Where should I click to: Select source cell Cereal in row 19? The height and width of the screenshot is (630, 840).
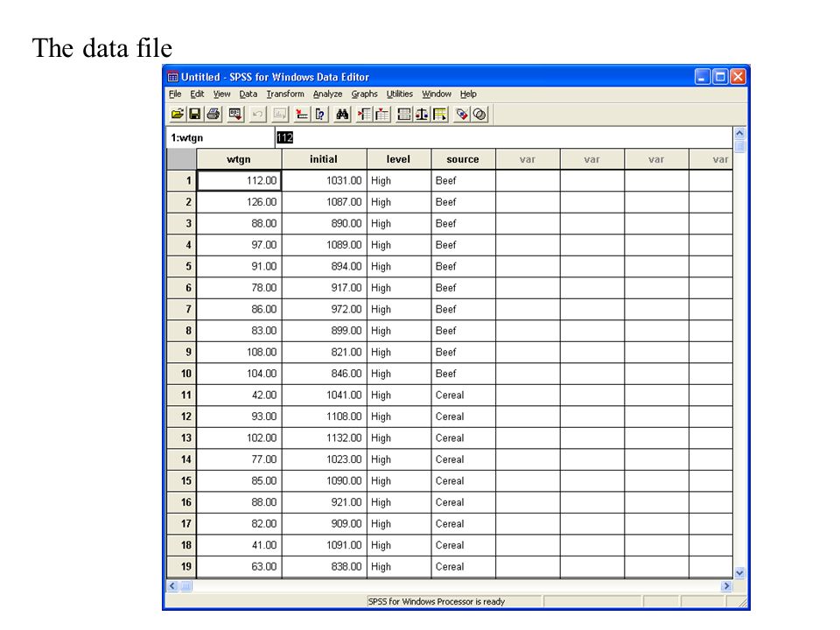tap(464, 566)
